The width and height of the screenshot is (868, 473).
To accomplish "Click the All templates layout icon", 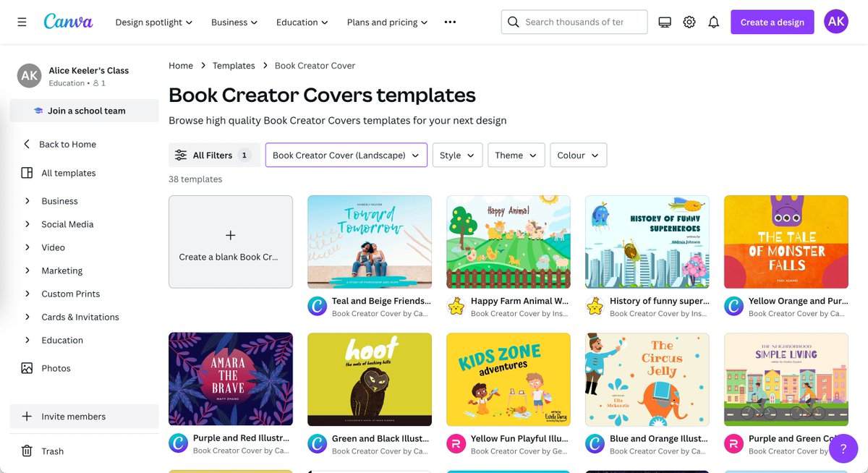I will [x=27, y=173].
